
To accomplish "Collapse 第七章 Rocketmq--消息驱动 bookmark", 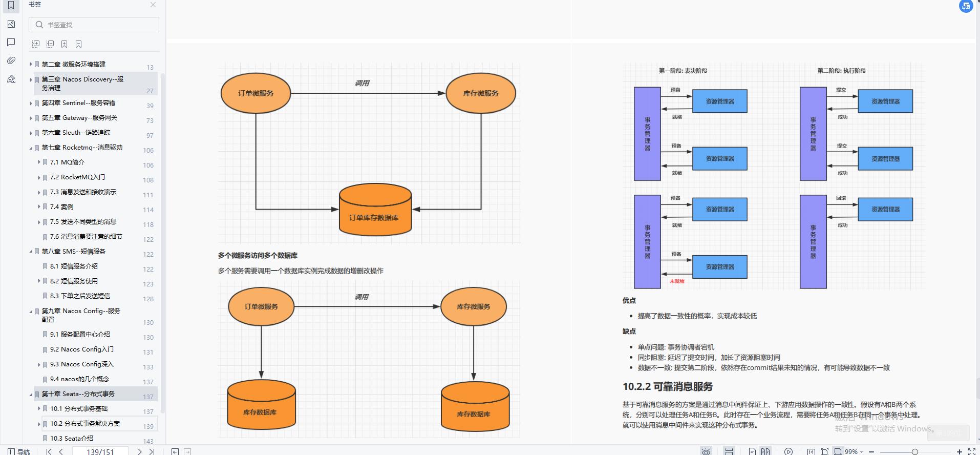I will 31,148.
